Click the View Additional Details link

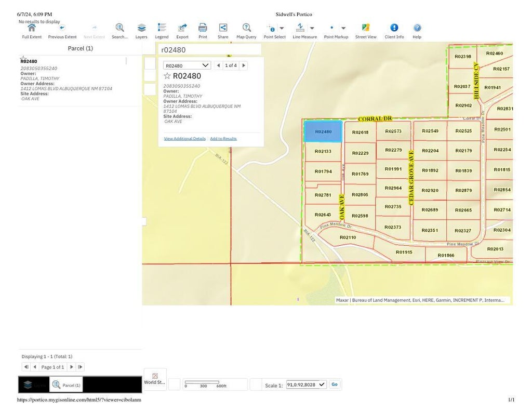tap(184, 139)
